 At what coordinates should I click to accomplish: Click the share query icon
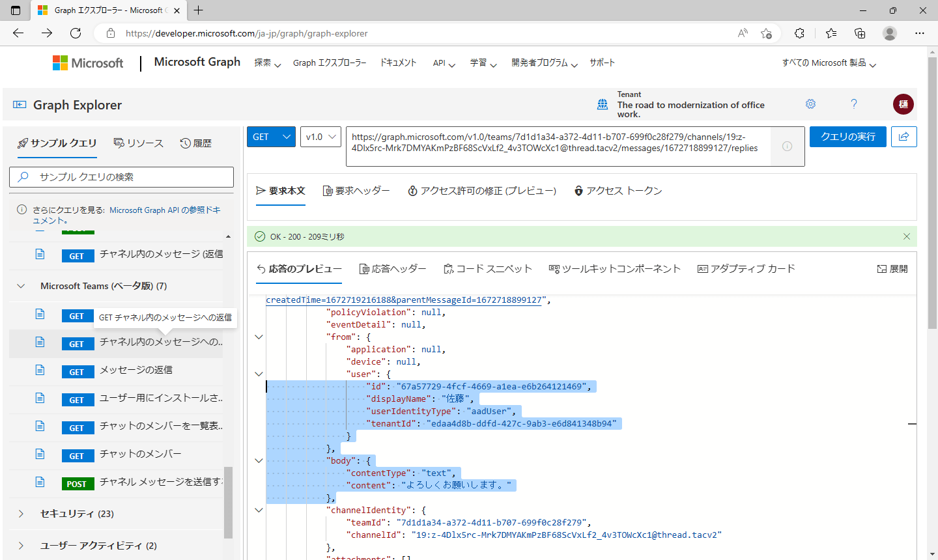[x=903, y=137]
